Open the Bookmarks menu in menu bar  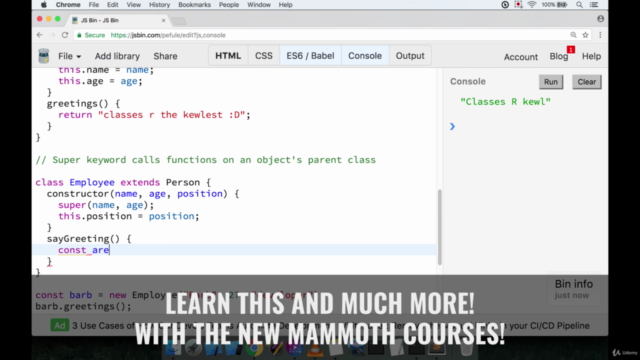pos(194,5)
